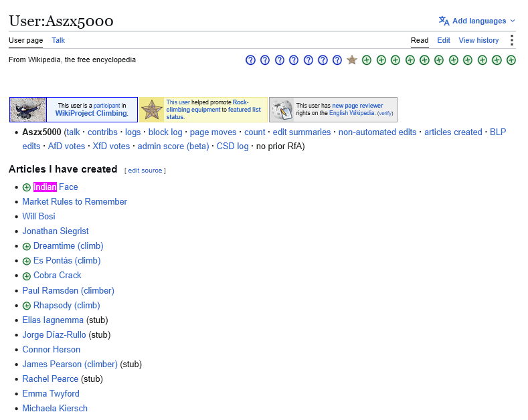Open the Add languages dropdown chevron
This screenshot has width=528, height=420.
click(x=513, y=21)
